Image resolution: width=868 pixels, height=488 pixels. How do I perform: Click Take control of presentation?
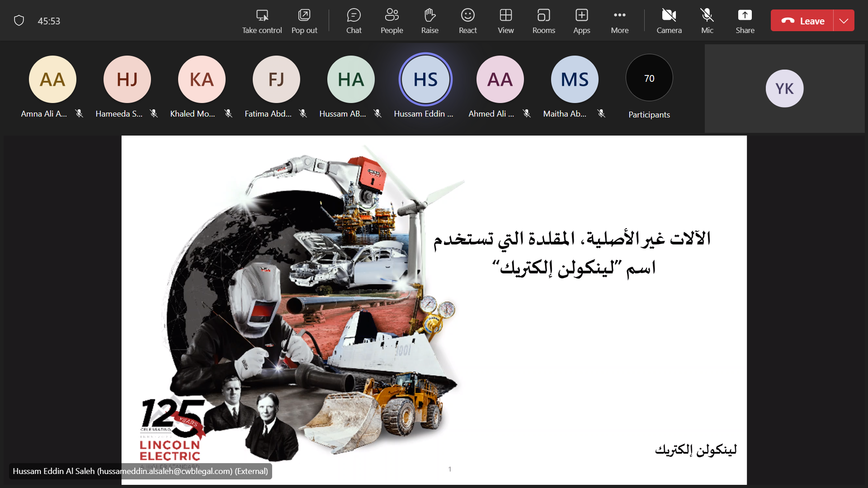(x=262, y=21)
